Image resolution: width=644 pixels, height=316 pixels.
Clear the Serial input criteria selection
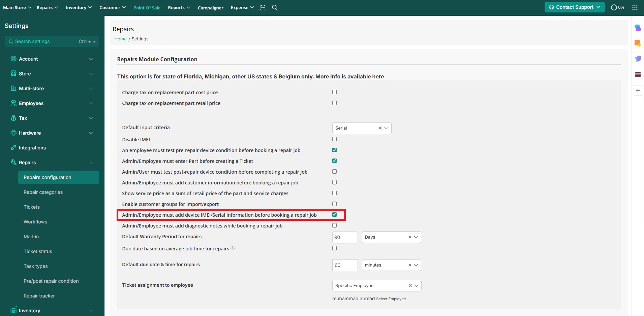pyautogui.click(x=380, y=128)
